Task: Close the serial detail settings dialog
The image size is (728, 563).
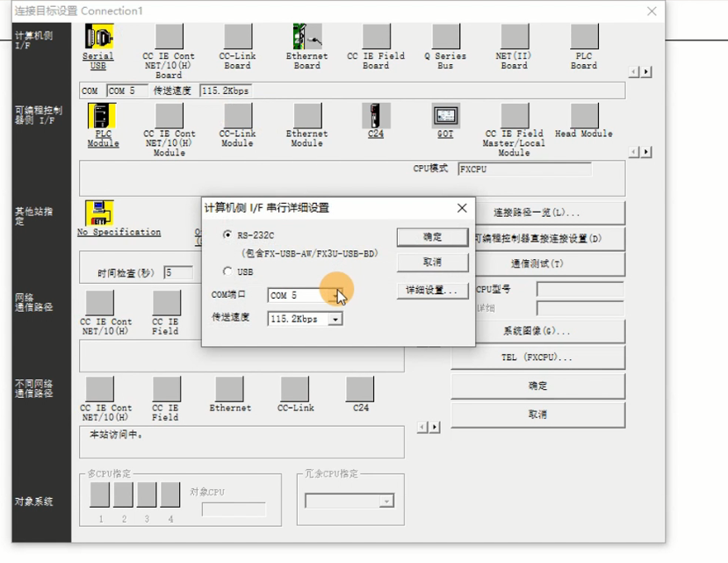Action: coord(462,208)
